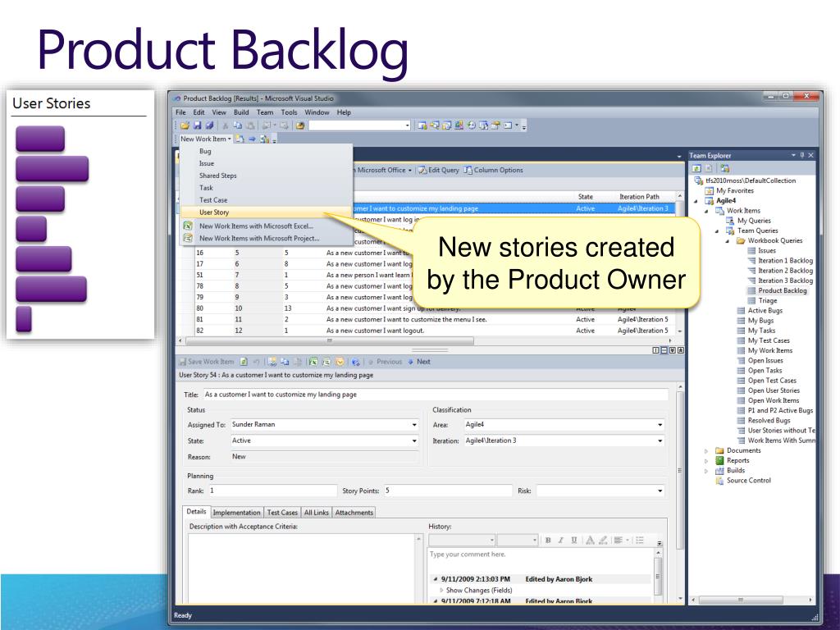This screenshot has height=630, width=840.
Task: Open the State dropdown showing Active
Action: 414,441
